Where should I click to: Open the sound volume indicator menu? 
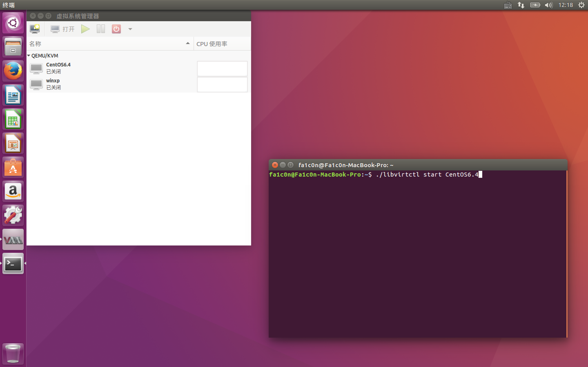pyautogui.click(x=548, y=5)
